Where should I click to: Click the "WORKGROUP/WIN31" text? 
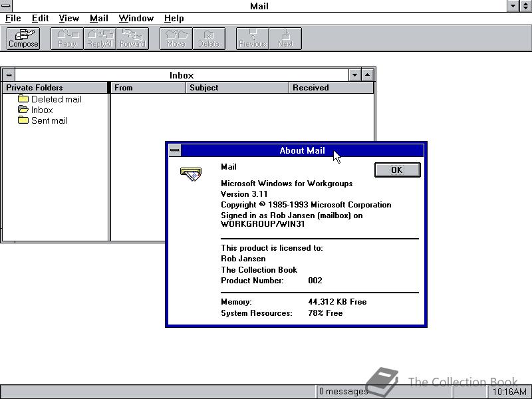[x=263, y=224]
